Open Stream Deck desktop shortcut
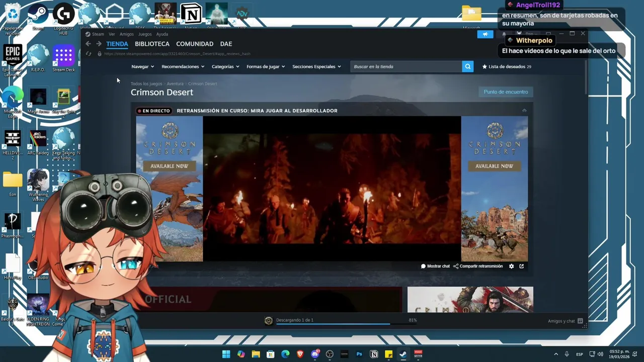Image resolution: width=644 pixels, height=362 pixels. point(63,58)
